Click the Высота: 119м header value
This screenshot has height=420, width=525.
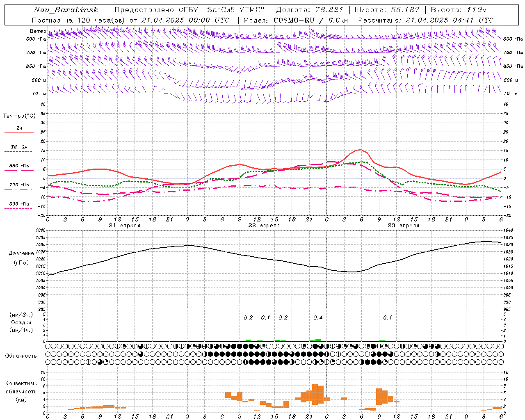(458, 10)
